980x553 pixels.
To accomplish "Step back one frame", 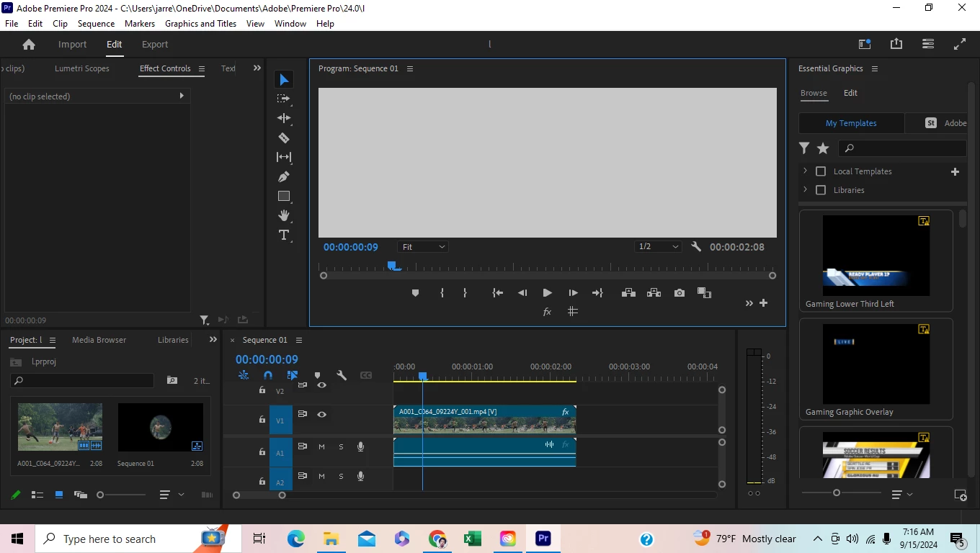I will [x=522, y=293].
